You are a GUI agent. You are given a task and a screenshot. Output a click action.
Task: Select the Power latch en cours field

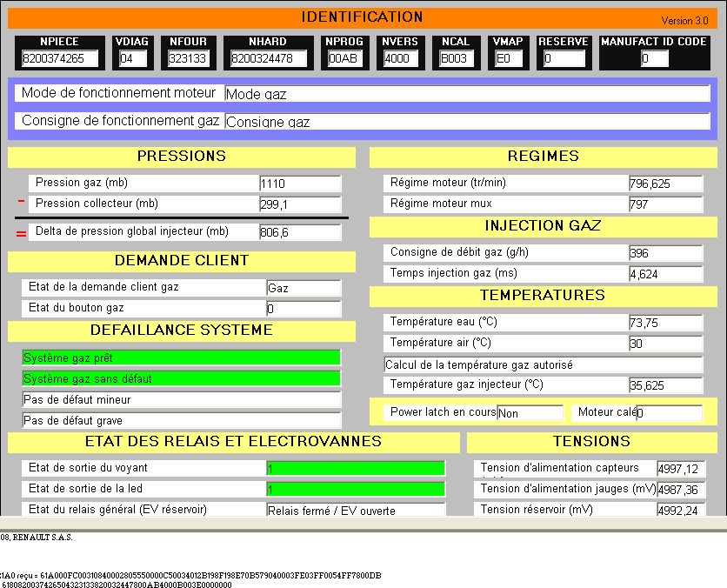(530, 413)
